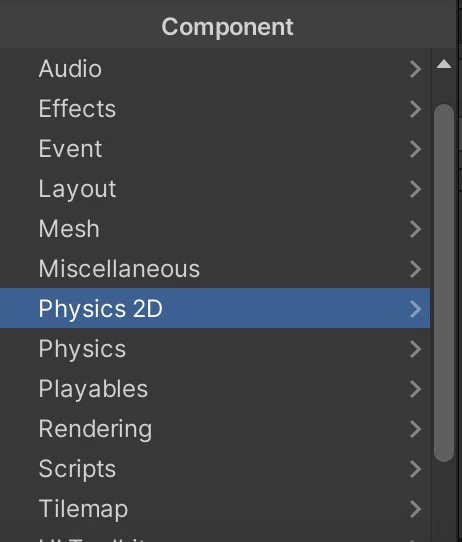
Task: Click the chevron beside Rendering
Action: [x=415, y=429]
